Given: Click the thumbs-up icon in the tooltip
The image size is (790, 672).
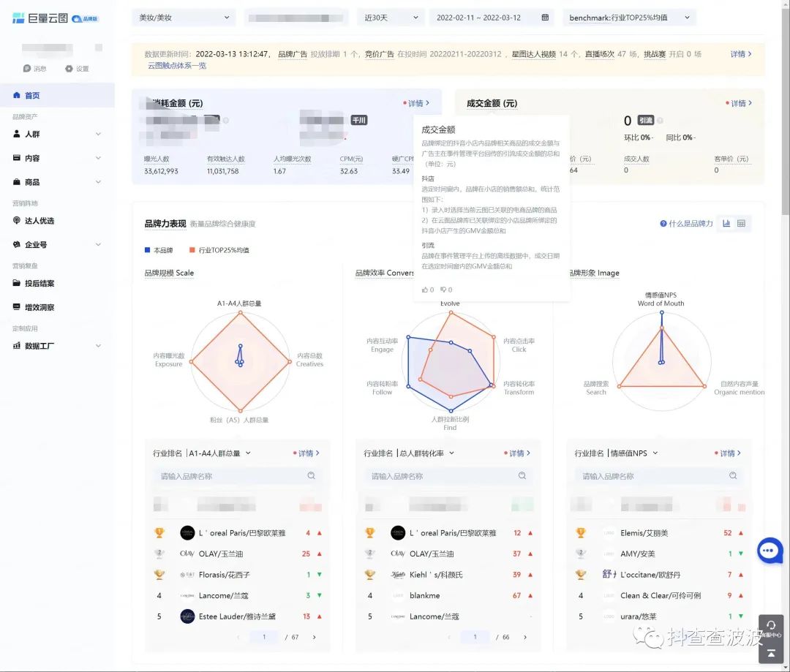Looking at the screenshot, I should tap(425, 290).
